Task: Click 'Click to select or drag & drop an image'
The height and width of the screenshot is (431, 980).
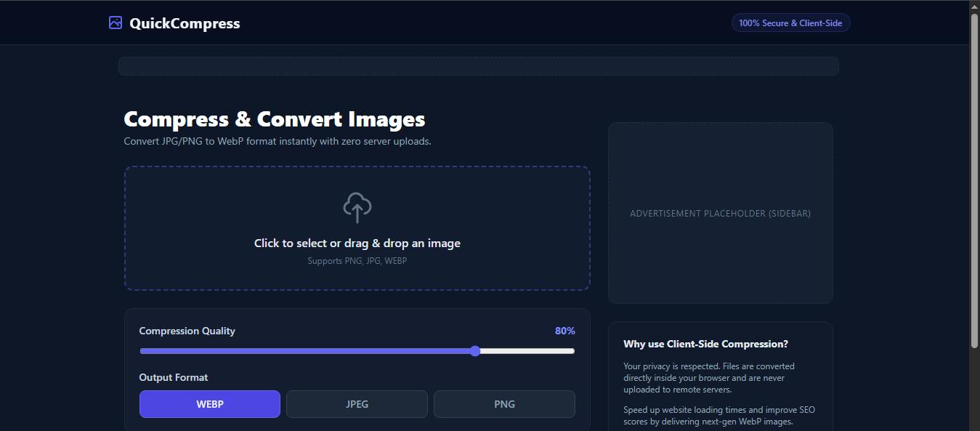Action: pyautogui.click(x=357, y=243)
